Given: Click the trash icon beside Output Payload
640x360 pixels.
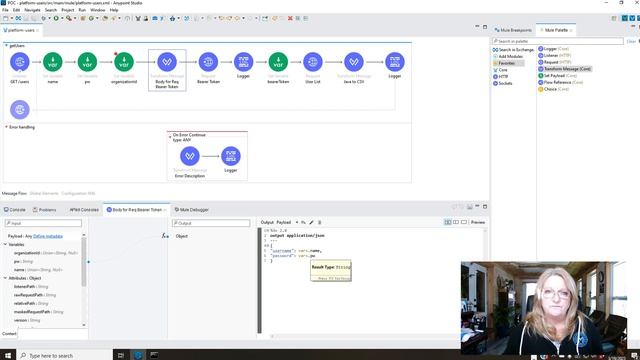Looking at the screenshot, I should 320,222.
